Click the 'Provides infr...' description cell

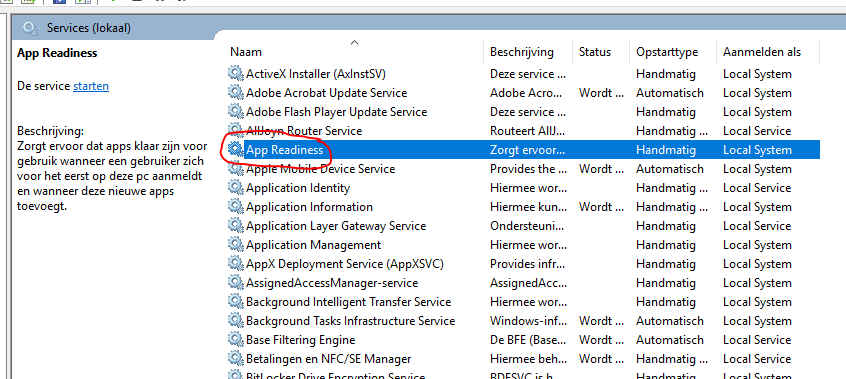click(x=528, y=263)
